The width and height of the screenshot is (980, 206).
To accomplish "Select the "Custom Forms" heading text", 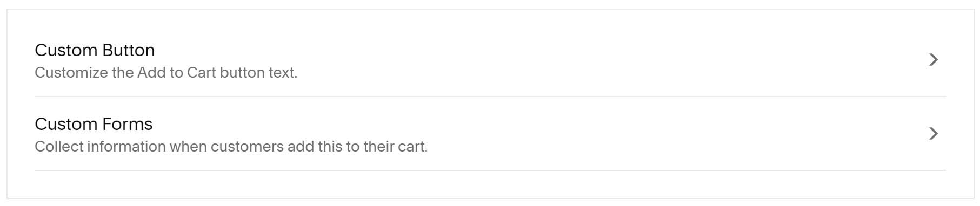I will [94, 124].
